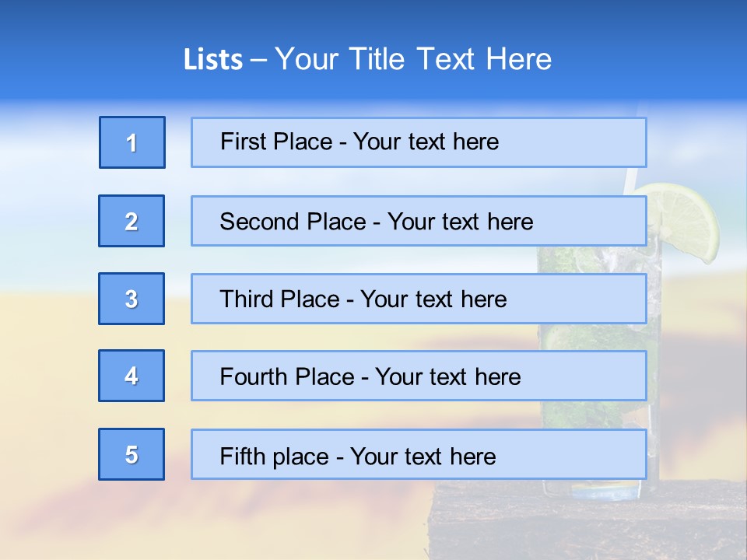Select the number 3 box
Screen dimensions: 747x560
point(132,299)
